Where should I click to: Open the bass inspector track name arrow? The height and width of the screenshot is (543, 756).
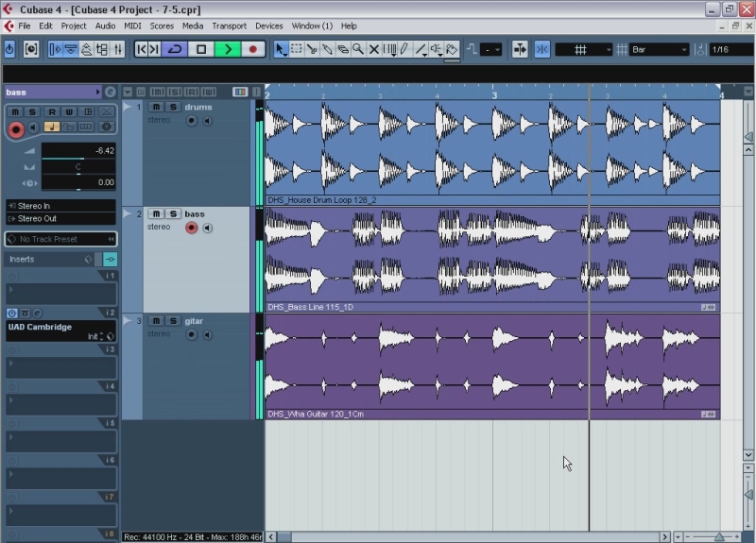(x=98, y=92)
